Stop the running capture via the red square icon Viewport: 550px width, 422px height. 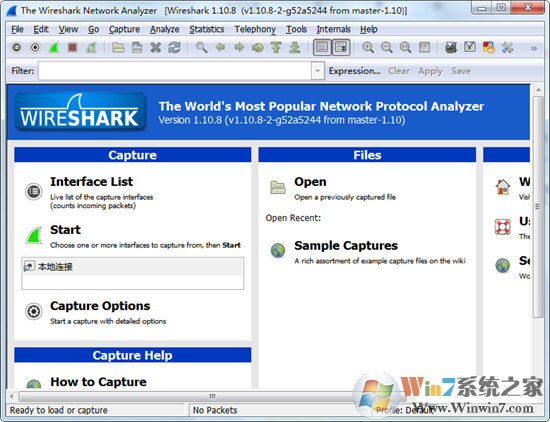coord(73,47)
